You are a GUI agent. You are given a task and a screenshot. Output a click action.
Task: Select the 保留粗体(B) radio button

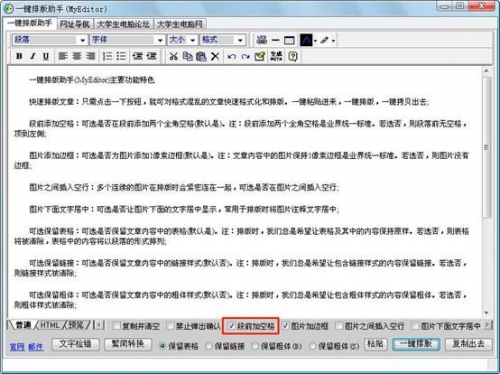click(255, 346)
